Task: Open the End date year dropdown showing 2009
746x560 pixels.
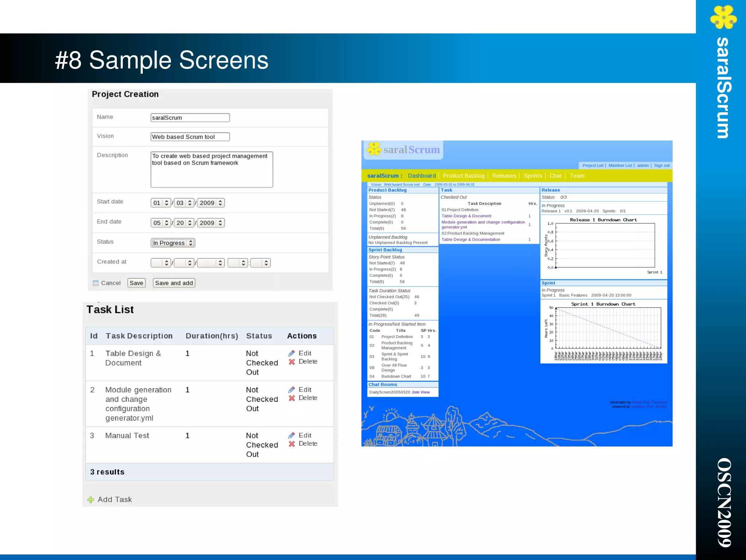Action: pos(211,223)
